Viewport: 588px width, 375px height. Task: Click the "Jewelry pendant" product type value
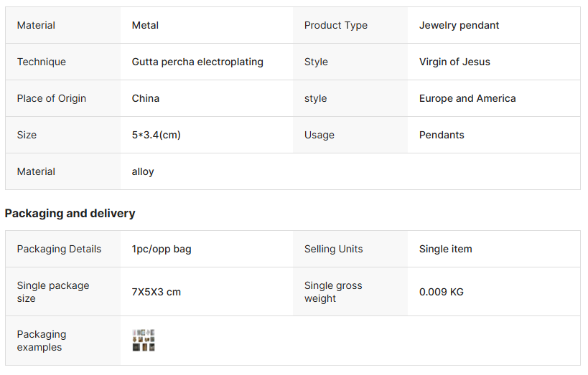click(x=459, y=25)
